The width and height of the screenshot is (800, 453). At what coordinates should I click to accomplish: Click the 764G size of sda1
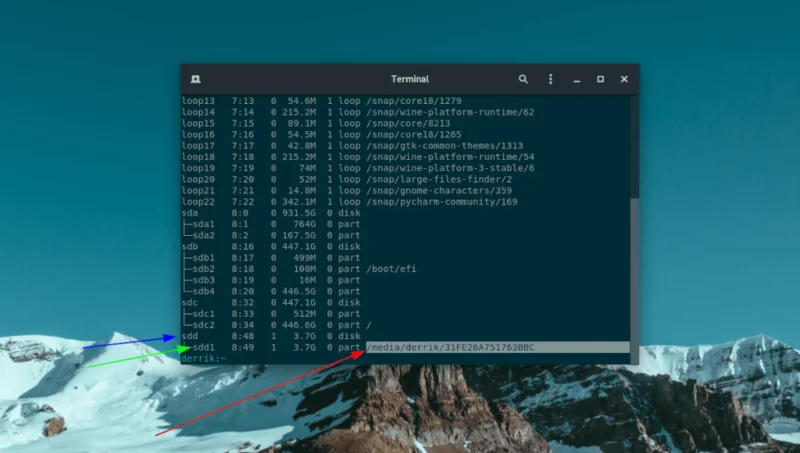click(305, 224)
